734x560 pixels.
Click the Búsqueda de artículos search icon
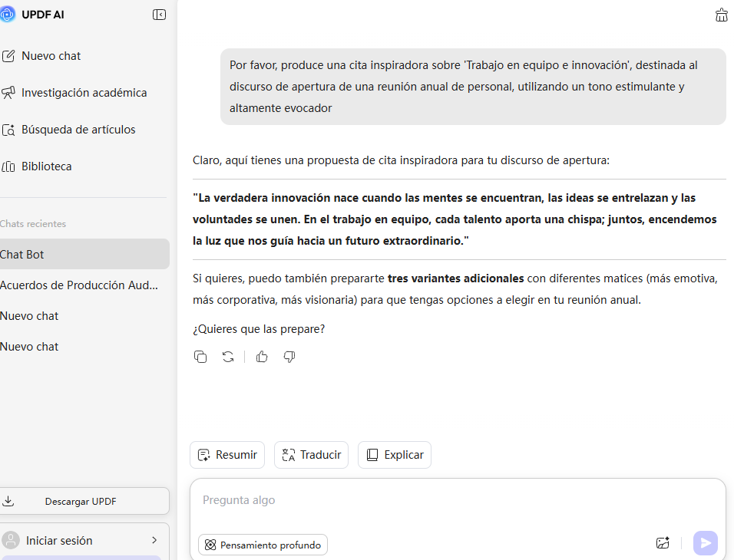click(x=8, y=130)
